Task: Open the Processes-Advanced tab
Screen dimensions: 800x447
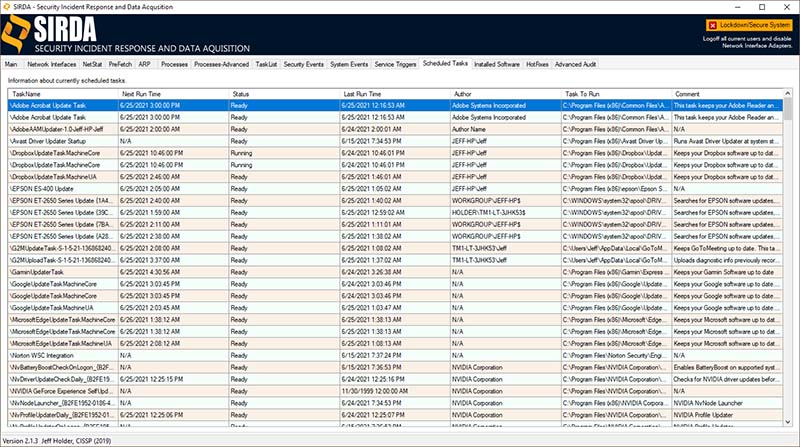Action: [x=221, y=64]
